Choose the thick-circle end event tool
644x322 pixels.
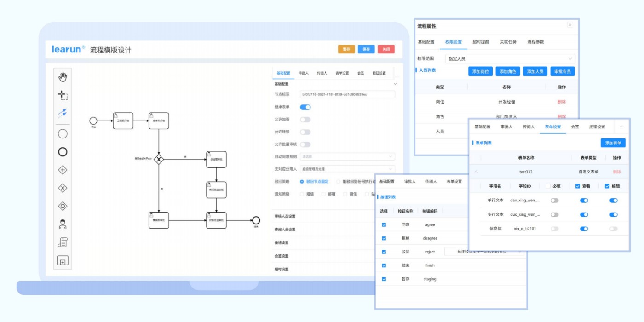click(x=63, y=152)
